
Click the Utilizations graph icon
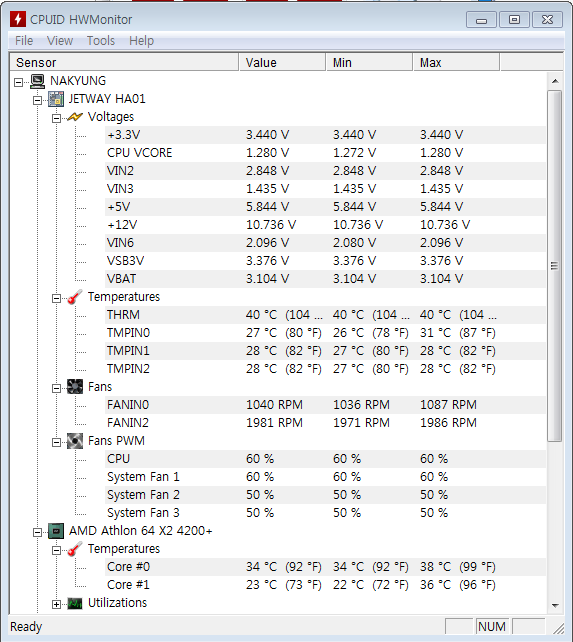coord(75,603)
